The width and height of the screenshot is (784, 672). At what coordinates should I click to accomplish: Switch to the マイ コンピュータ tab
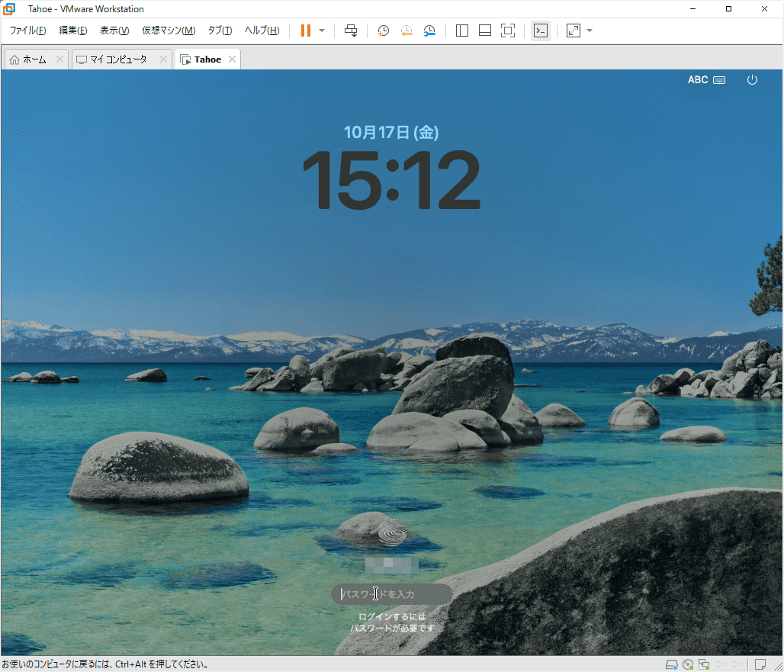coord(116,59)
